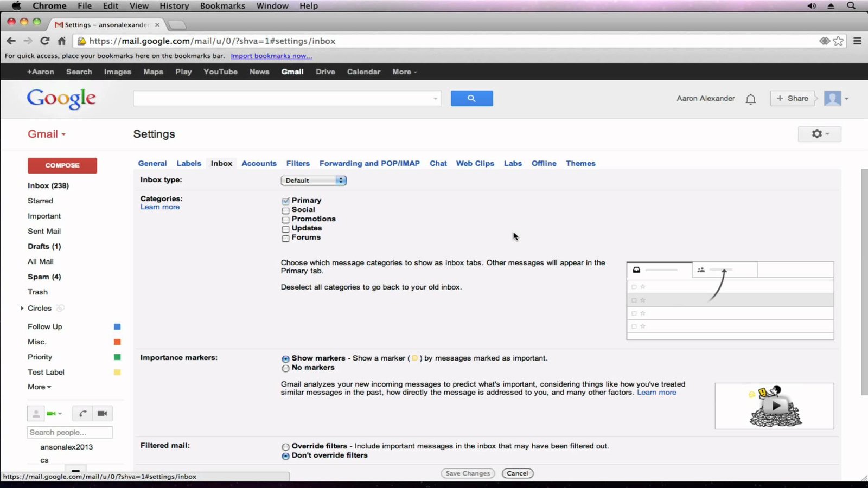The height and width of the screenshot is (488, 868).
Task: Play the importance markers video thumbnail
Action: coord(774,406)
